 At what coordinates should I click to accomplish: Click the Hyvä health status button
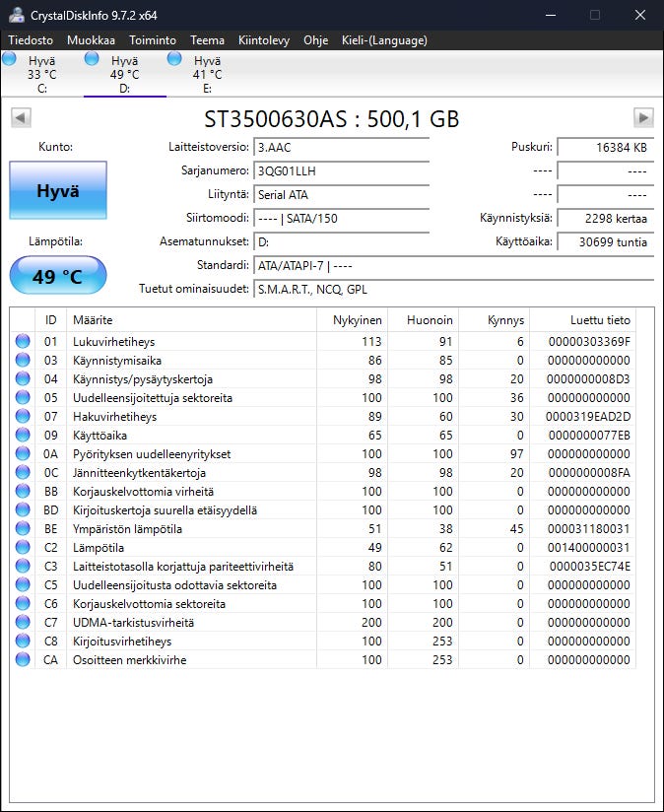[x=58, y=191]
